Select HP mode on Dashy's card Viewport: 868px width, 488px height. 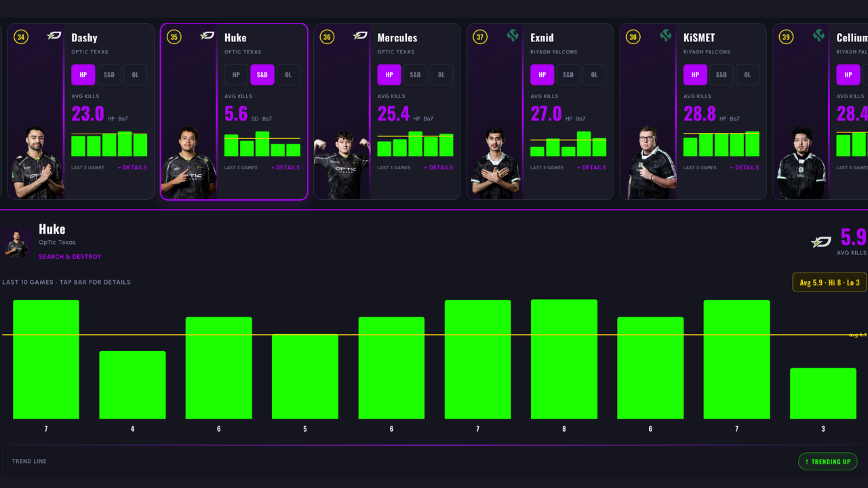[x=83, y=75]
